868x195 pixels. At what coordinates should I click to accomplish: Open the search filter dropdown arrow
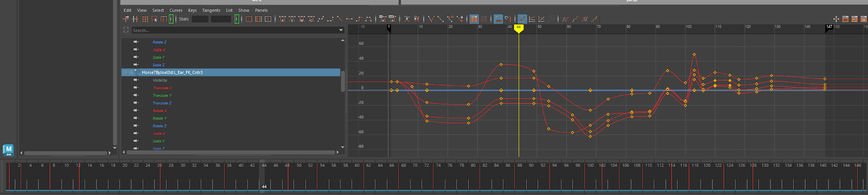341,30
